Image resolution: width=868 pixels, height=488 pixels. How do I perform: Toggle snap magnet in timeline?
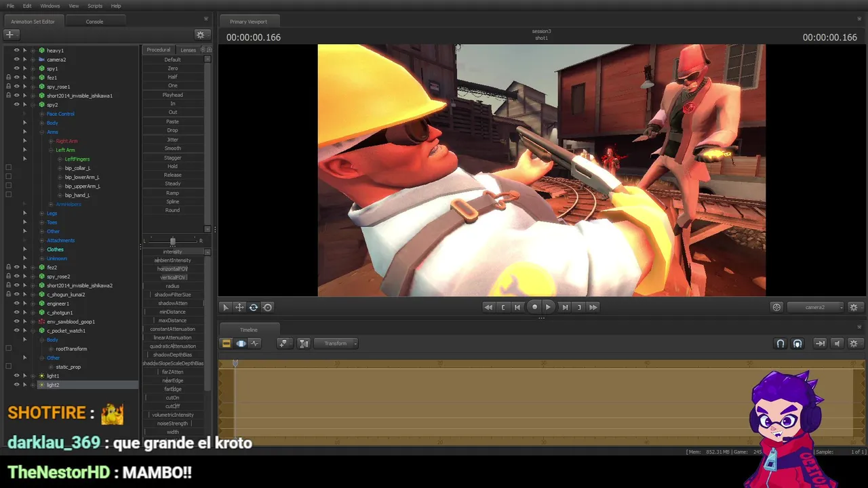tap(781, 344)
